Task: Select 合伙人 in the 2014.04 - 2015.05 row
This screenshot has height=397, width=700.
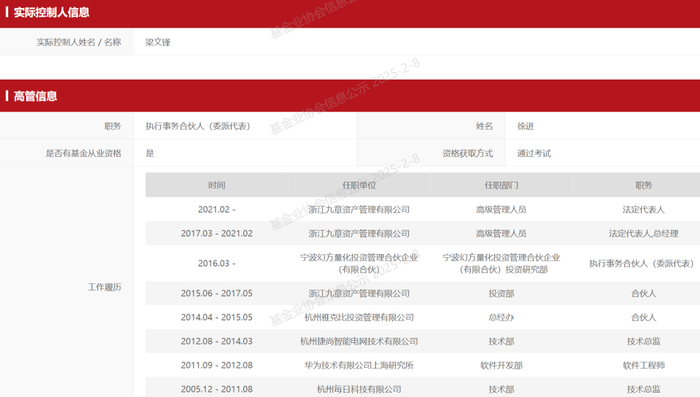Action: coord(644,317)
